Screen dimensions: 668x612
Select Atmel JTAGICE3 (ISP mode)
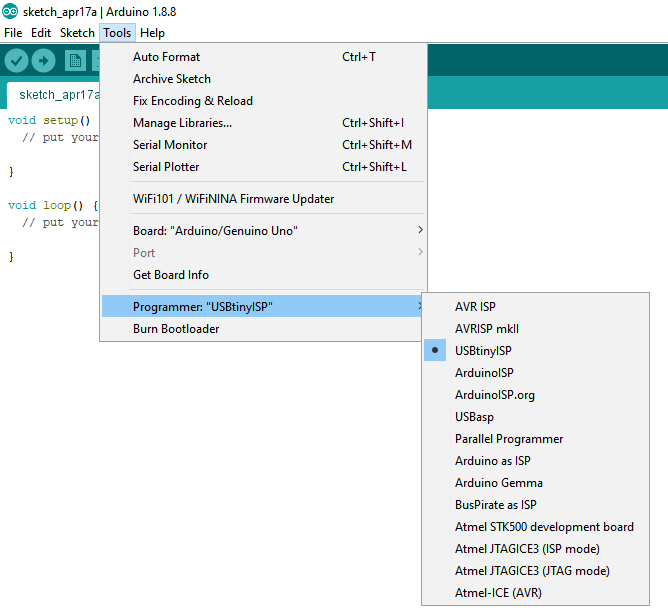(x=536, y=549)
